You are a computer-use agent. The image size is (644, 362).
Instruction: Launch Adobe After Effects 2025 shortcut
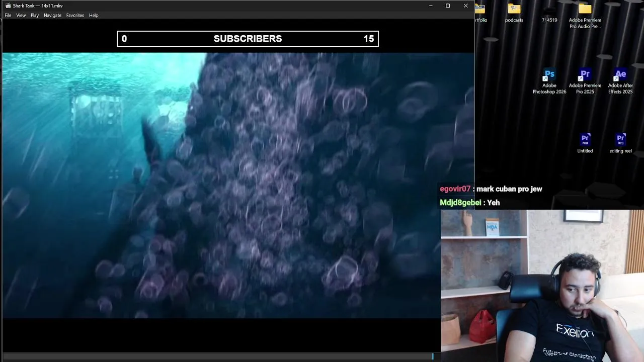[x=620, y=81]
